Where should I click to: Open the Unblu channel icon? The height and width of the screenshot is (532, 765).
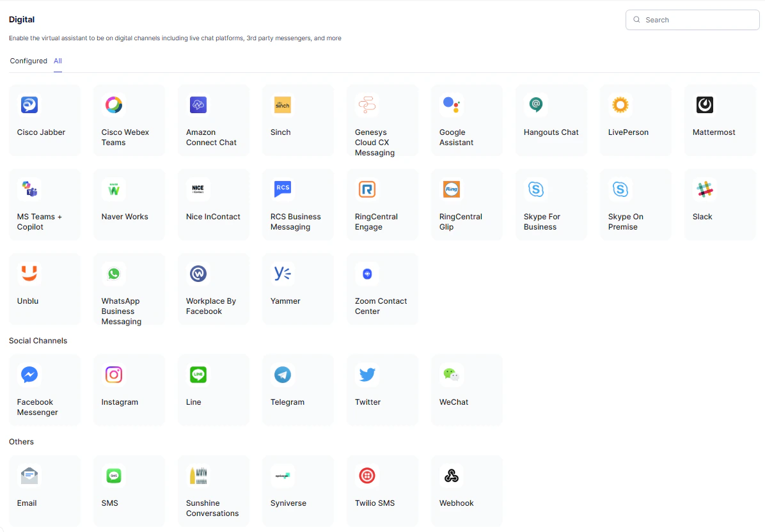(29, 274)
